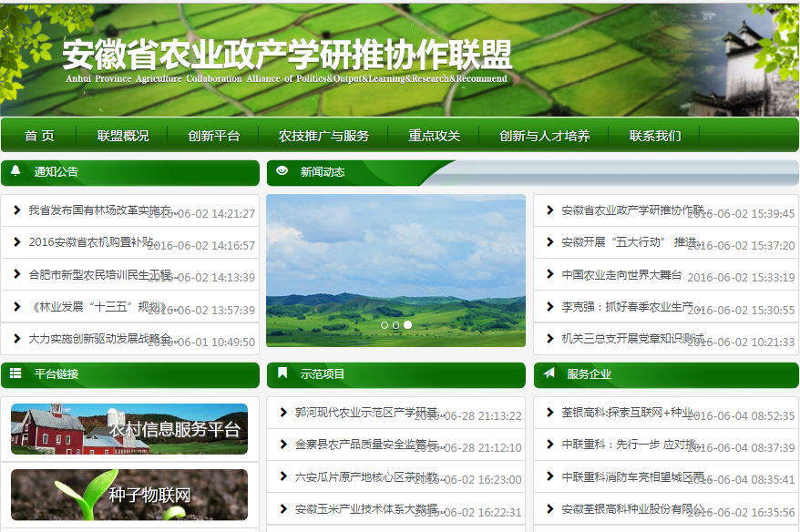
Task: Select 联系我们 in the navigation bar
Action: (x=655, y=136)
